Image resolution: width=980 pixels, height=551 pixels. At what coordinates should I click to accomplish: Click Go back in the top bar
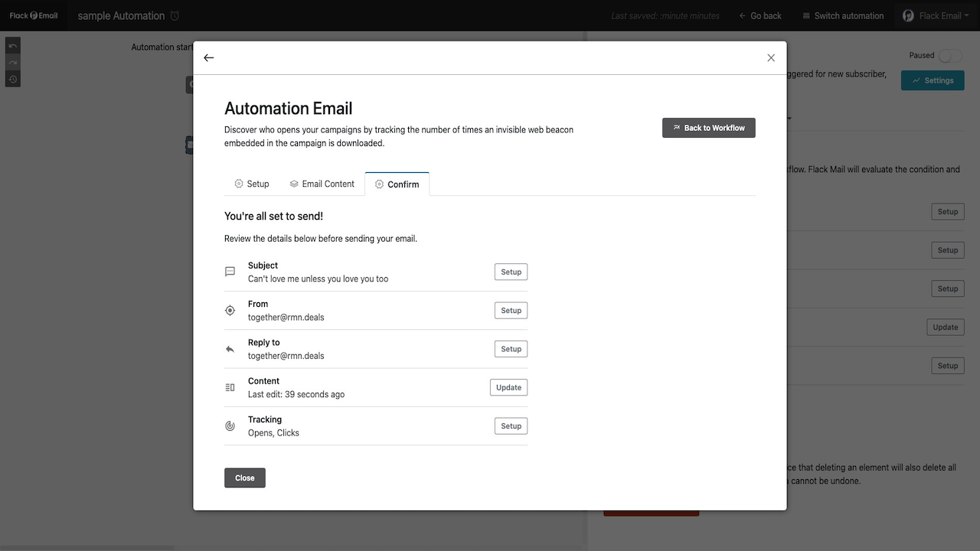(x=759, y=16)
